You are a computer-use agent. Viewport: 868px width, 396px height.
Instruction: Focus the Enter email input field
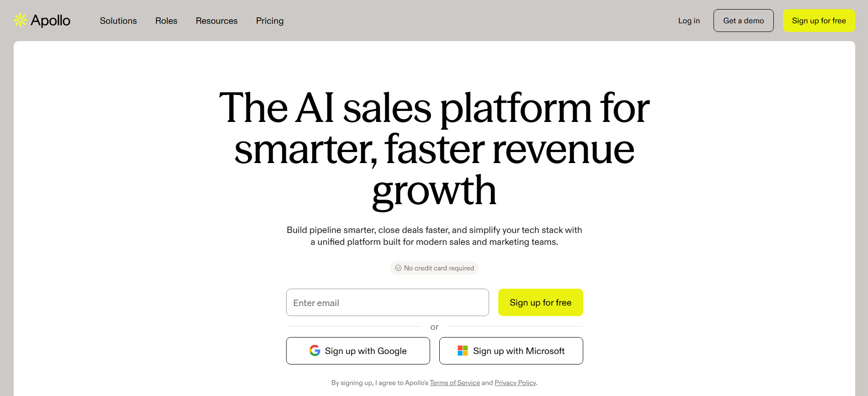(388, 302)
